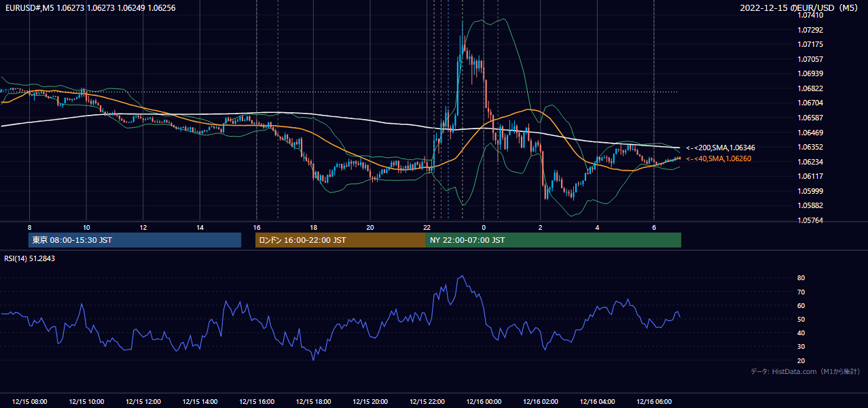The image size is (868, 408).
Task: Click RSI scale value 60
Action: point(801,305)
